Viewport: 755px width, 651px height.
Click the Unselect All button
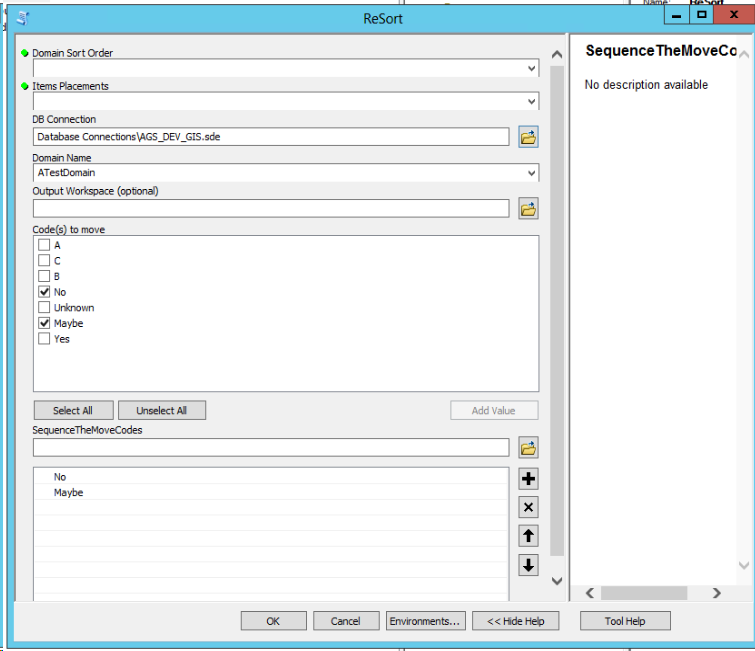pyautogui.click(x=162, y=410)
